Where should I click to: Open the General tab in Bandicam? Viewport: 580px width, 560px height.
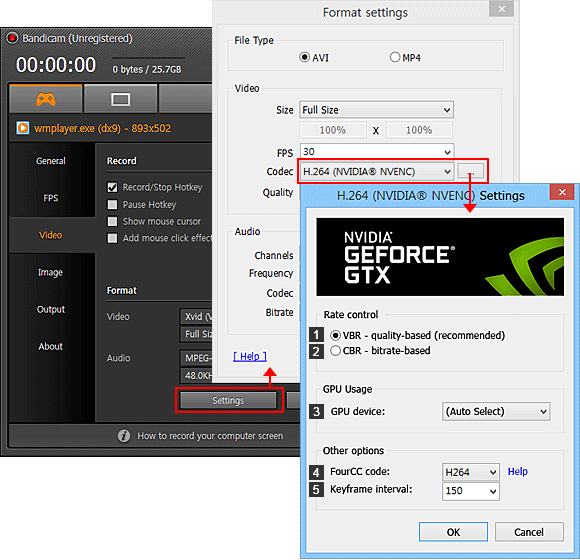point(51,161)
